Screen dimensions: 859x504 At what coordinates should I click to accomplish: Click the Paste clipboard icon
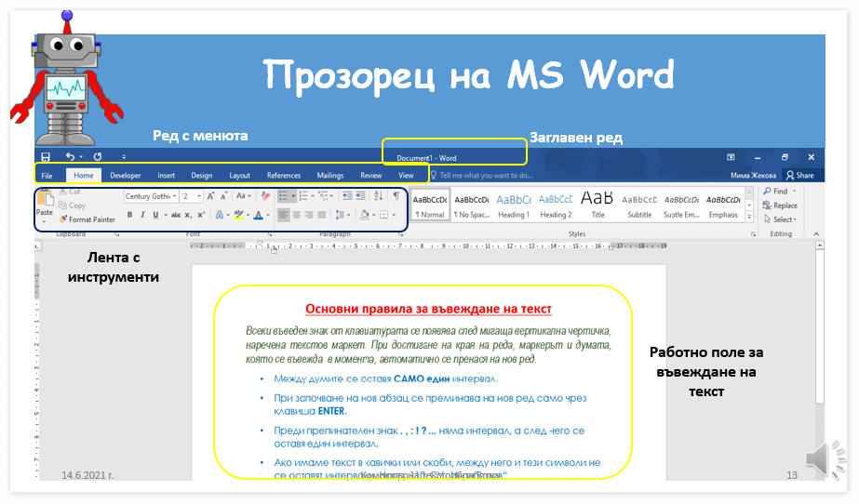click(x=45, y=199)
